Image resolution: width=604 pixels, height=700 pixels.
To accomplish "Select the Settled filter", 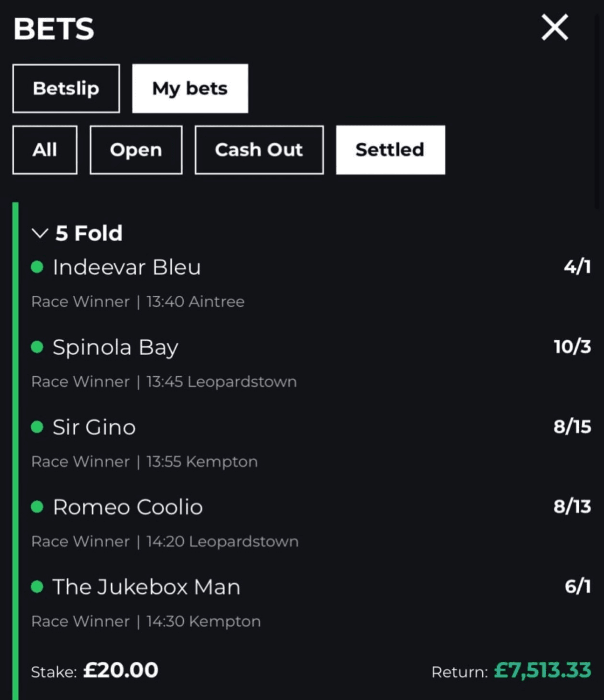I will pyautogui.click(x=390, y=150).
